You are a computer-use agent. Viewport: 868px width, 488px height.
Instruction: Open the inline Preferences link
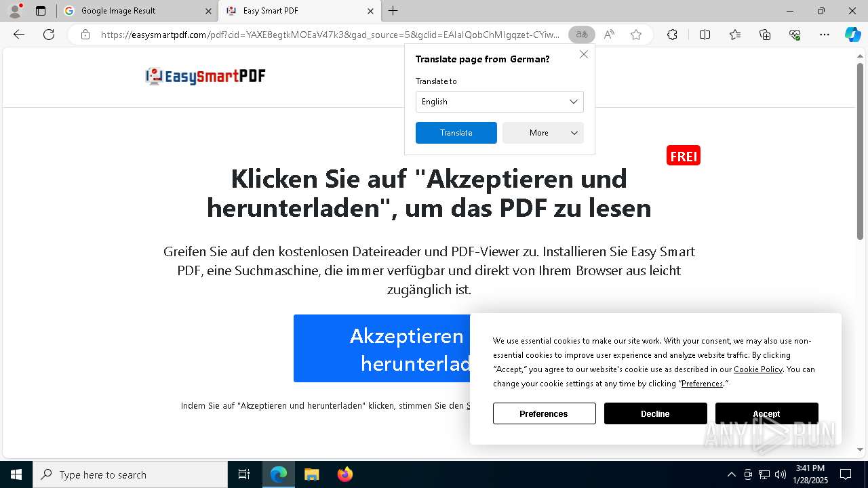click(702, 384)
